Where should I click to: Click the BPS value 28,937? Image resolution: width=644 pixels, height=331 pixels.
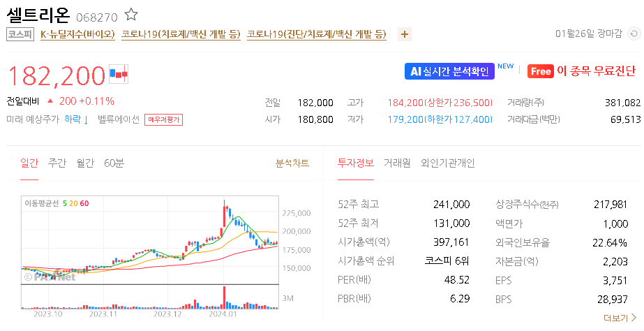point(613,300)
